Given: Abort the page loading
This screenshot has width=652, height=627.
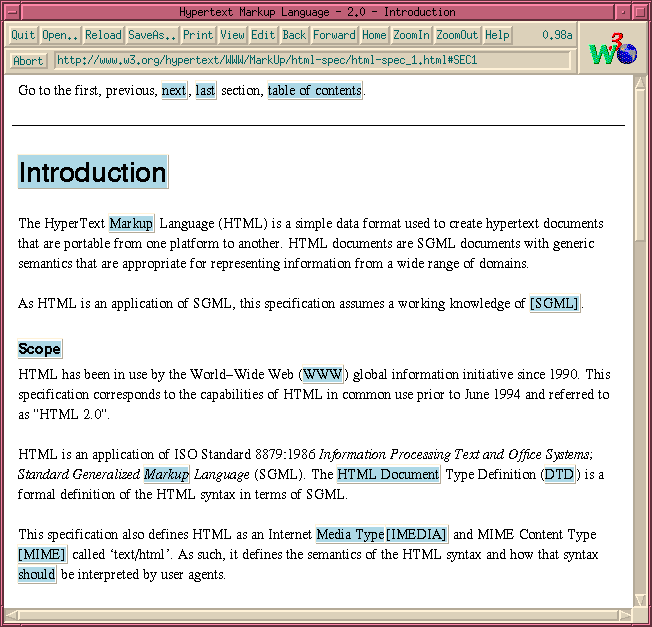Looking at the screenshot, I should click(28, 60).
